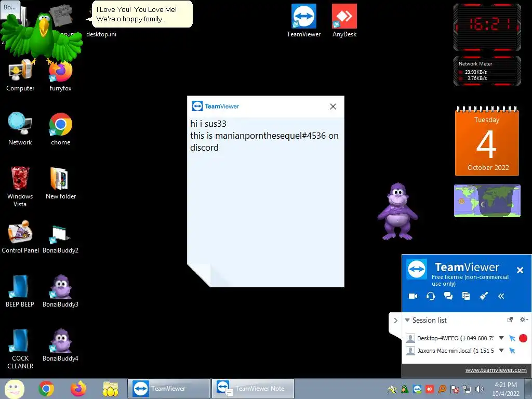Open TeamViewer file box documents icon
The image size is (532, 399).
466,296
